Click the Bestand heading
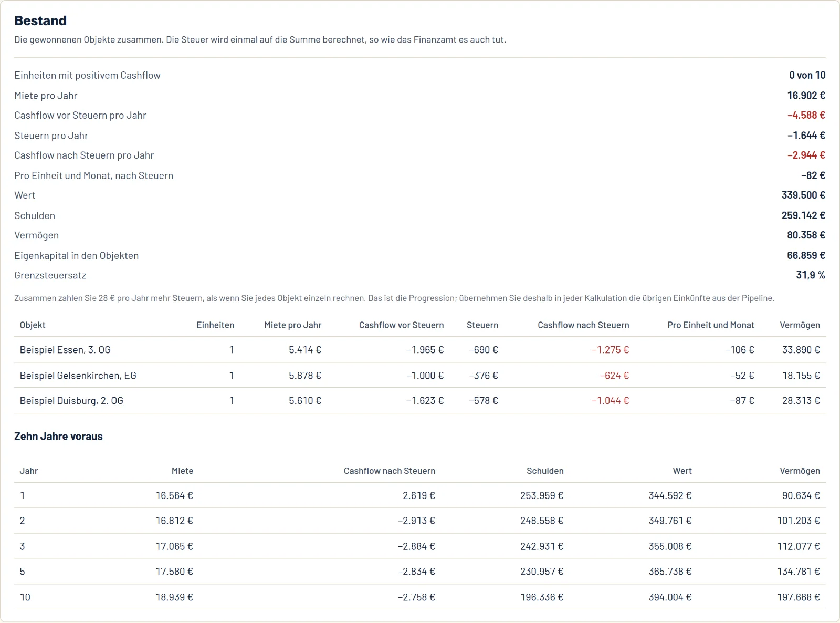The width and height of the screenshot is (840, 623). 40,20
